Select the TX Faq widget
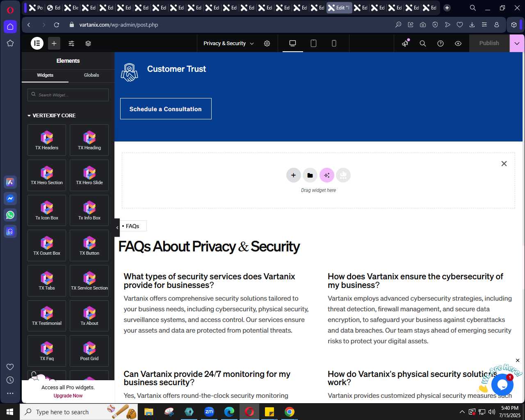This screenshot has width=525, height=420. pos(47,351)
